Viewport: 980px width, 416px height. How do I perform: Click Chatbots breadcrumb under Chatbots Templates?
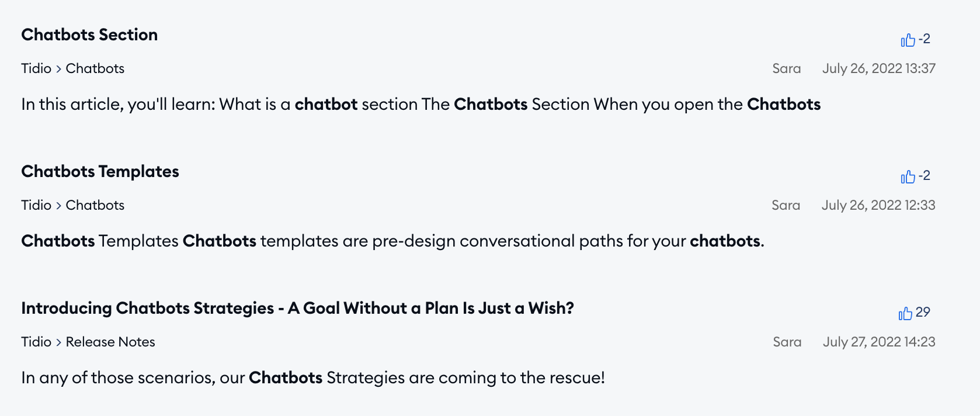(x=95, y=205)
